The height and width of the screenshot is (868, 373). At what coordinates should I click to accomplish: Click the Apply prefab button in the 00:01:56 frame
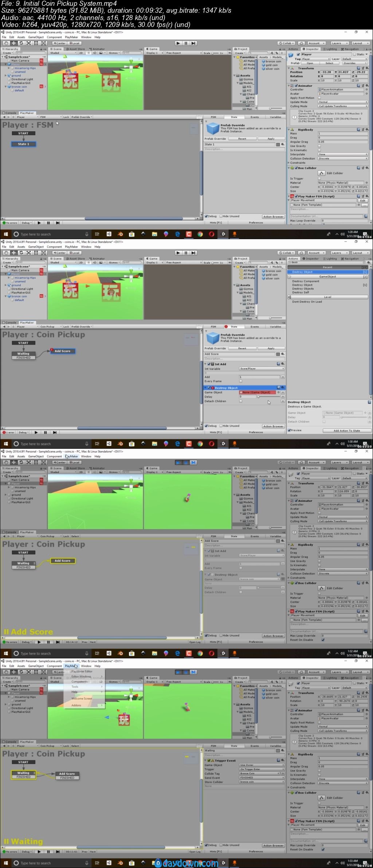[271, 139]
